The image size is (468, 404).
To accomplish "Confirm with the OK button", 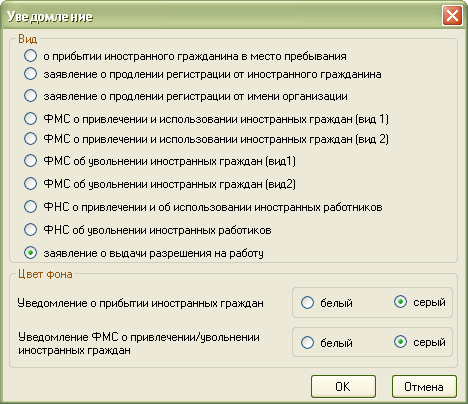I will coord(343,387).
